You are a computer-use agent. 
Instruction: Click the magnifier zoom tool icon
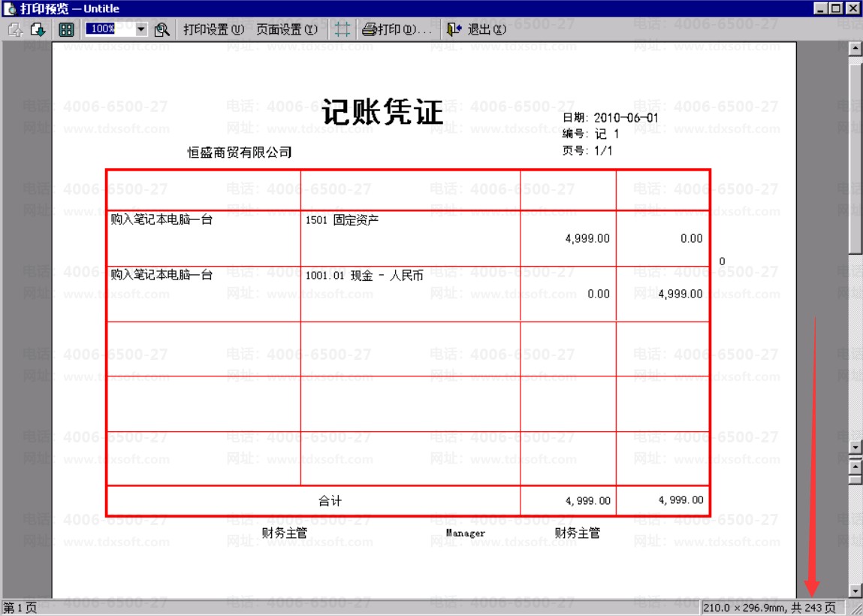(161, 30)
